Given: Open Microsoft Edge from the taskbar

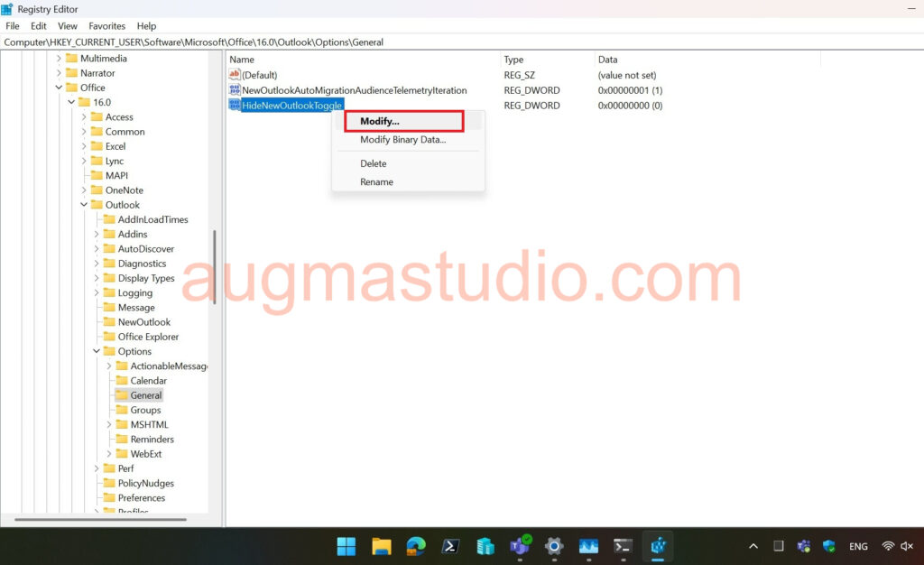Looking at the screenshot, I should point(416,546).
